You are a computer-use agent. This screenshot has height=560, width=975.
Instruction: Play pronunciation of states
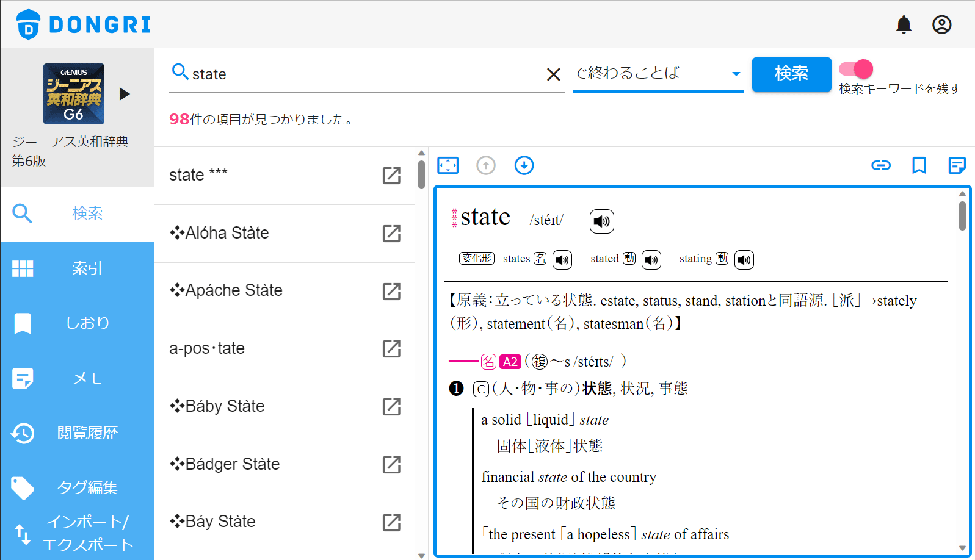[x=562, y=260]
